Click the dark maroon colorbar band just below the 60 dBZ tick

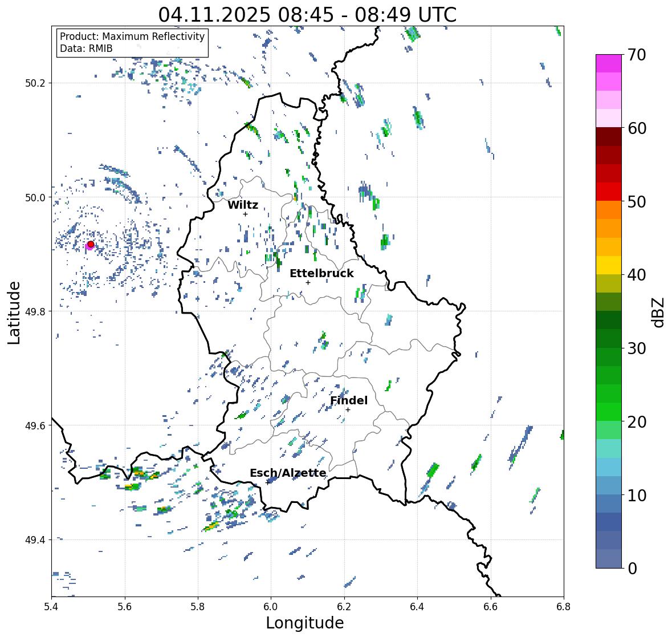[609, 137]
